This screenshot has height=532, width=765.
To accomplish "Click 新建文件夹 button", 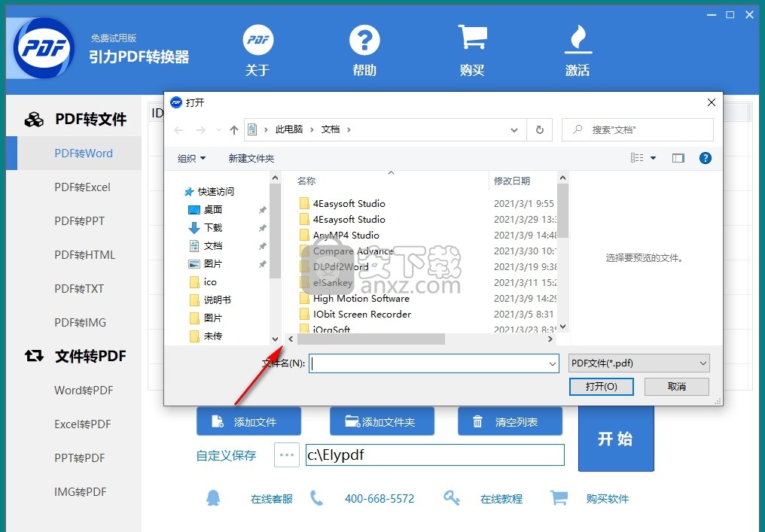I will [251, 158].
